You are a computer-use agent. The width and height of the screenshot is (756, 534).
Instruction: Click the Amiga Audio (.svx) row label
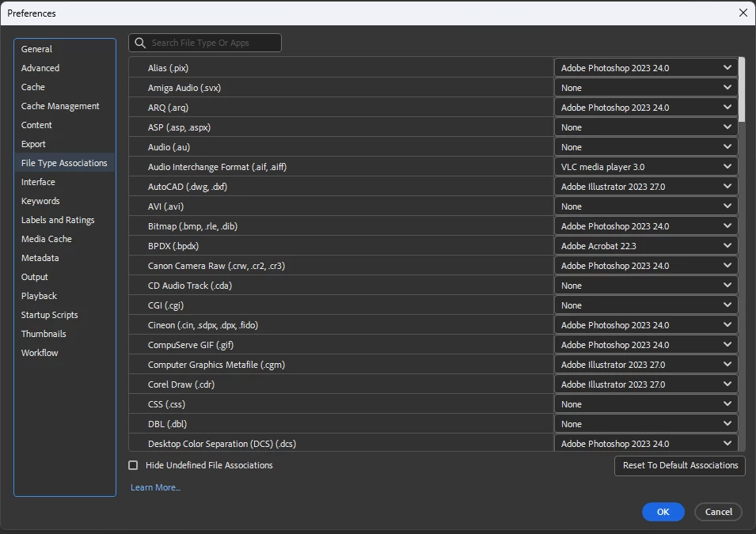(x=184, y=88)
